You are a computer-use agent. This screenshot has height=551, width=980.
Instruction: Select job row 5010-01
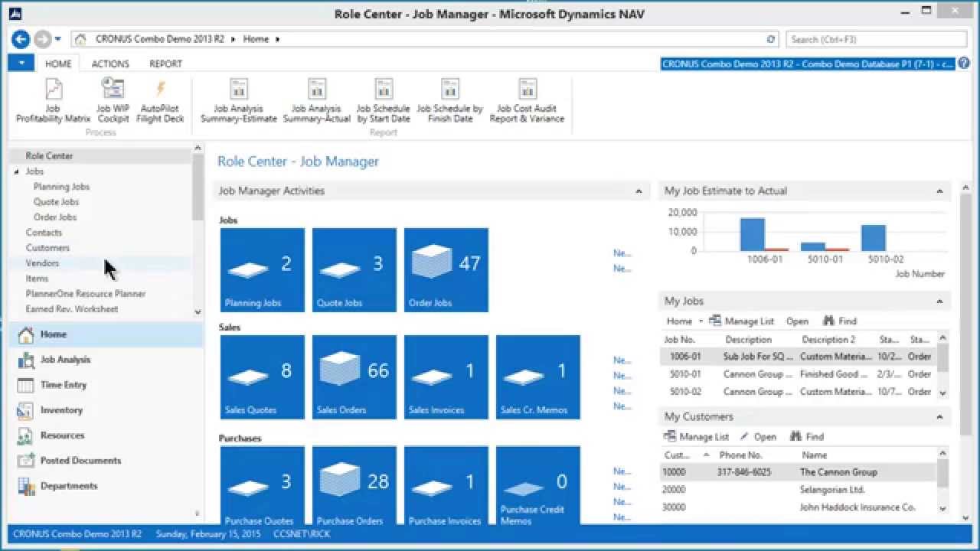[x=799, y=374]
